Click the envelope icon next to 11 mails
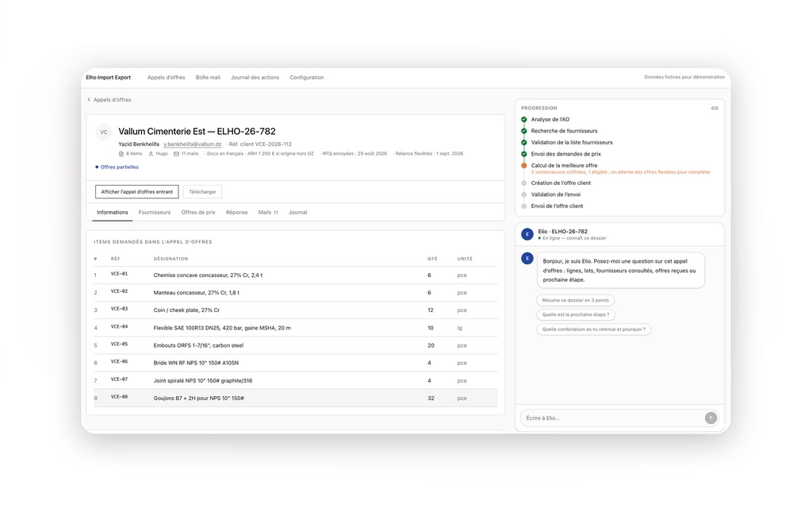The image size is (812, 508). tap(176, 154)
